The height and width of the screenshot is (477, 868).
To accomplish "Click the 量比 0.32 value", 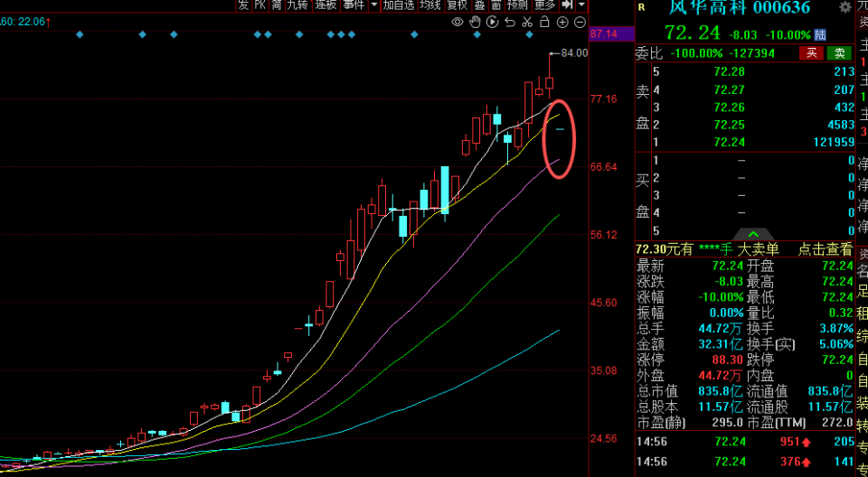I will [x=841, y=313].
